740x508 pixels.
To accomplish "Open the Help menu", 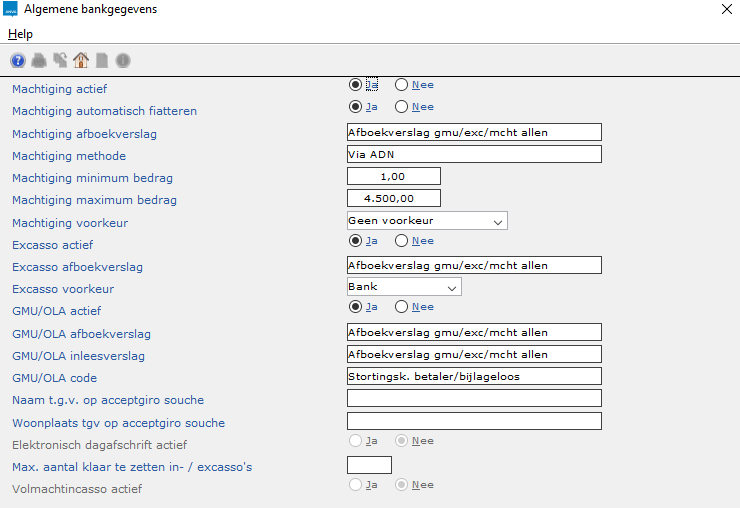I will coord(20,34).
